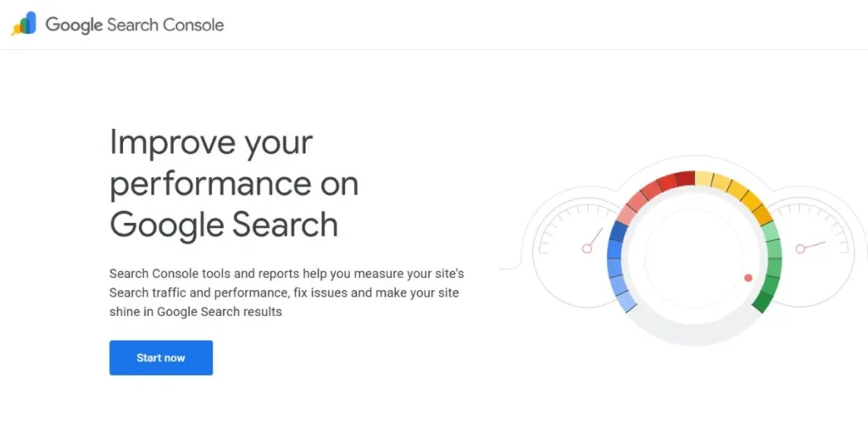The height and width of the screenshot is (434, 868).
Task: Choose the dark red segment atop the dial
Action: (x=685, y=178)
